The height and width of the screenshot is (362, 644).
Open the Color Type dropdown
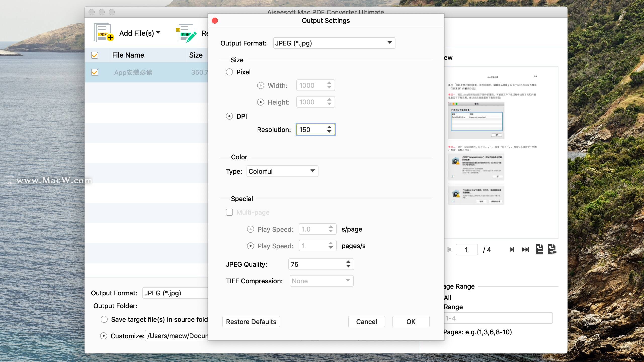click(282, 171)
